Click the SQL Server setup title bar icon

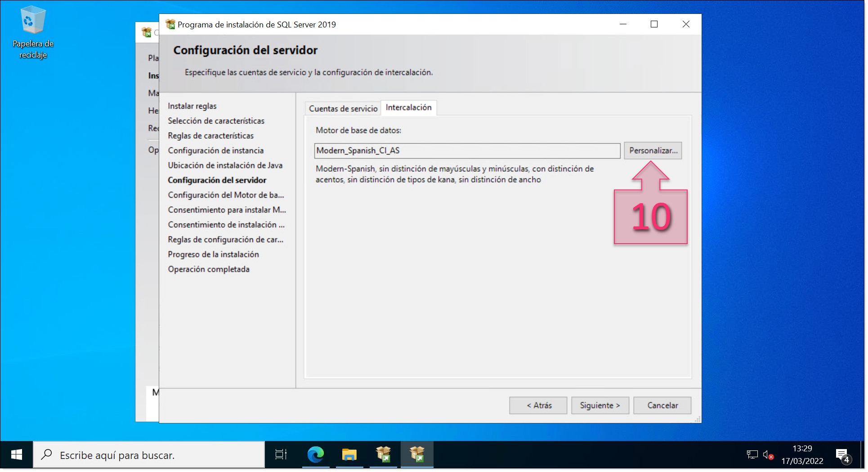[x=170, y=24]
